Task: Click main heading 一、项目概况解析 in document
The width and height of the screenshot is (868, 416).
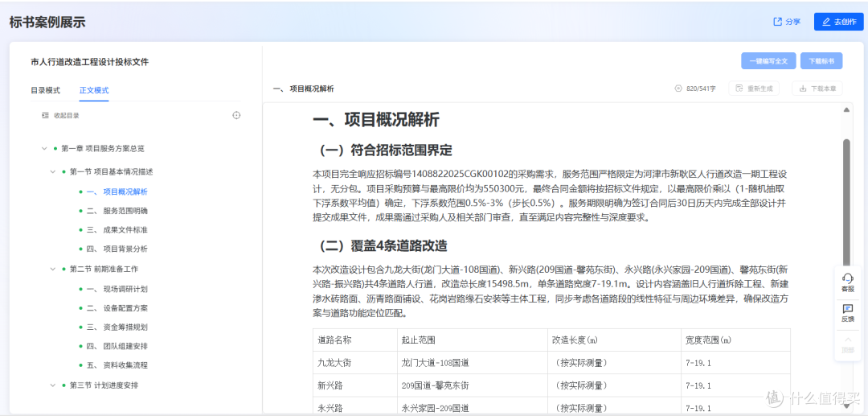Action: pos(377,120)
